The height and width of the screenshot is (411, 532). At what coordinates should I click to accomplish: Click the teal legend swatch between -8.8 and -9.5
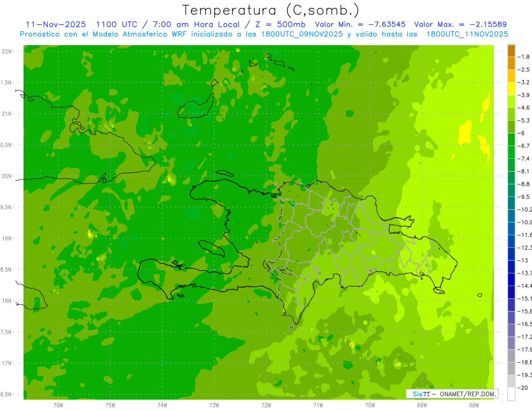[511, 190]
